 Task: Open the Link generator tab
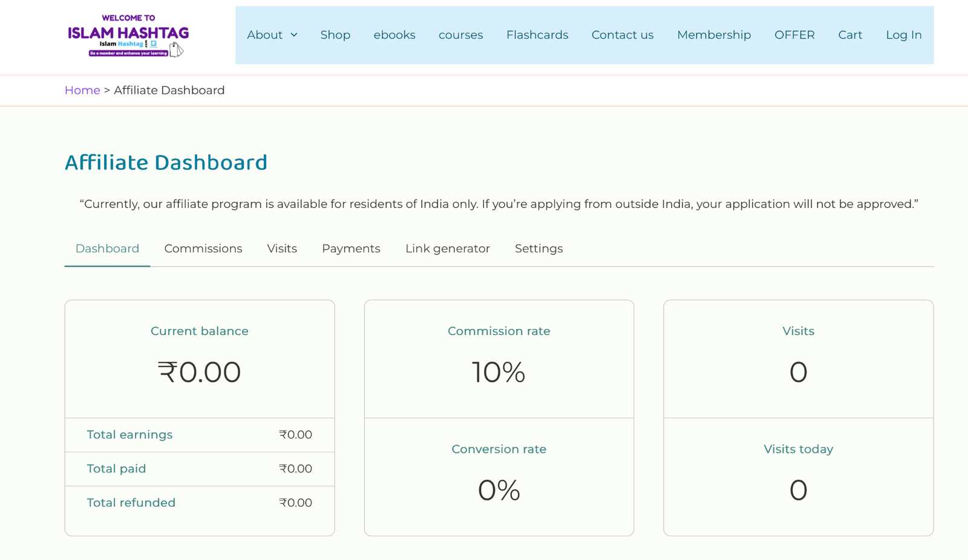448,249
